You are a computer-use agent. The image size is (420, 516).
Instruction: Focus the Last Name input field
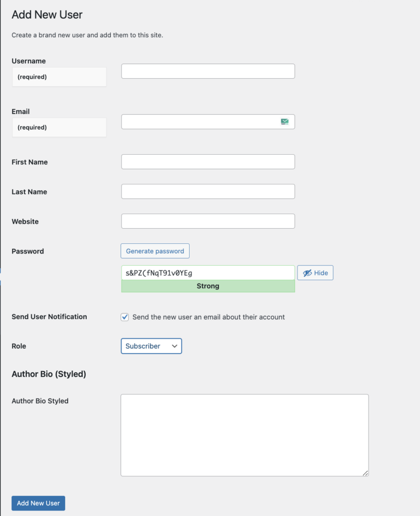click(x=208, y=191)
